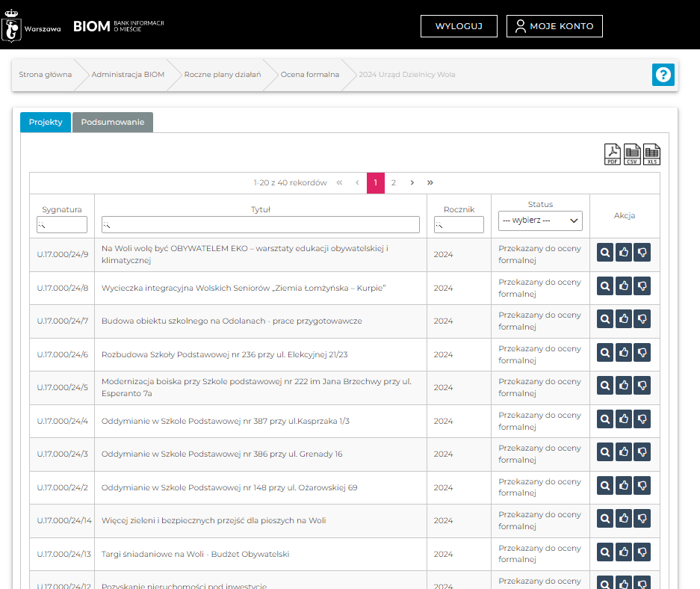Open the help question mark icon
This screenshot has width=700, height=589.
(663, 75)
